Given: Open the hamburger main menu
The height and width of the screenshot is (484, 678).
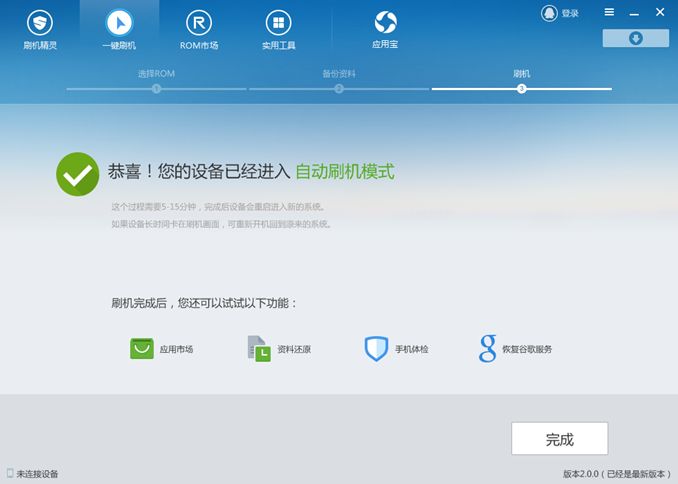Looking at the screenshot, I should 609,12.
